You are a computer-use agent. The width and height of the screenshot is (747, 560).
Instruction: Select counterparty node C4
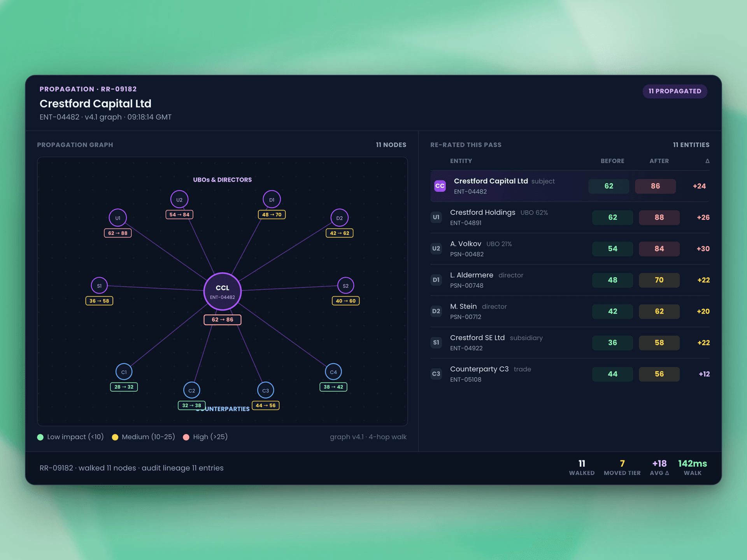[333, 372]
